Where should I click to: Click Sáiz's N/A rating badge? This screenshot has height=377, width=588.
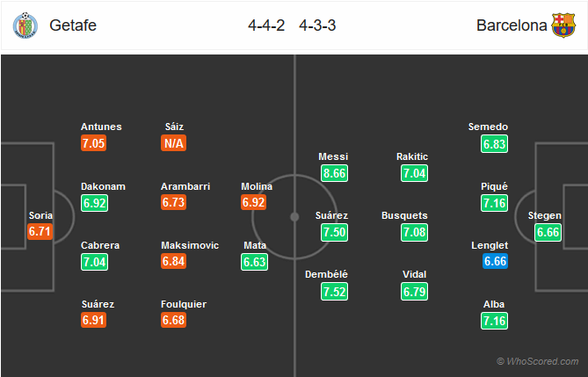tap(174, 143)
